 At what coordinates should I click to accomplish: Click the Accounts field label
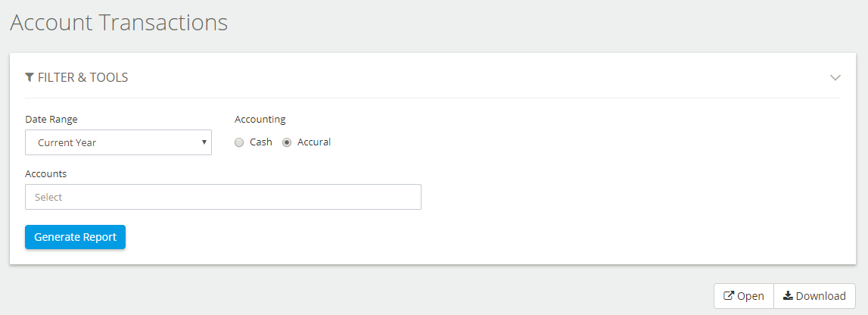tap(46, 174)
